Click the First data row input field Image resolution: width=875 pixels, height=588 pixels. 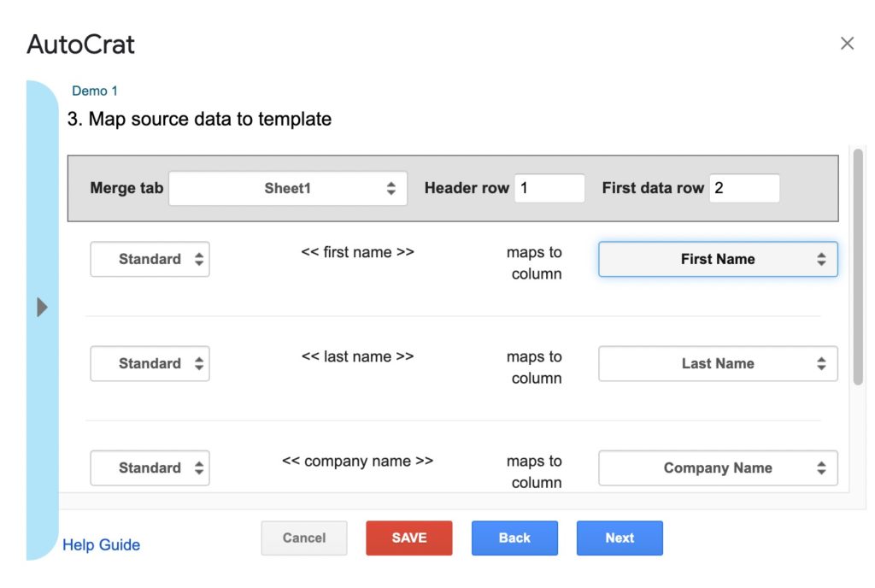pyautogui.click(x=744, y=188)
